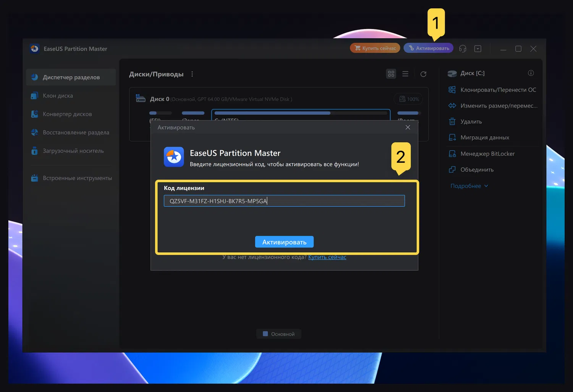Screen dimensions: 573x392
Task: Click the Миграция данных icon
Action: click(x=452, y=137)
